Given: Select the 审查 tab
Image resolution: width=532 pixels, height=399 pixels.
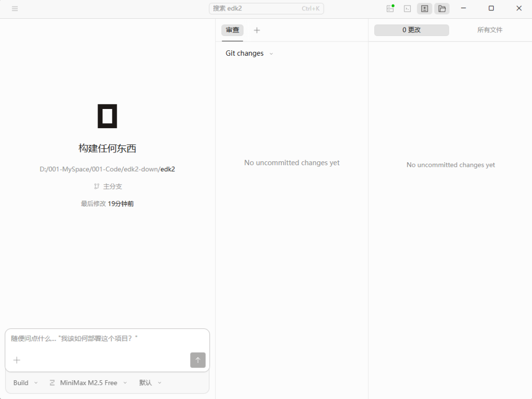Looking at the screenshot, I should click(233, 30).
